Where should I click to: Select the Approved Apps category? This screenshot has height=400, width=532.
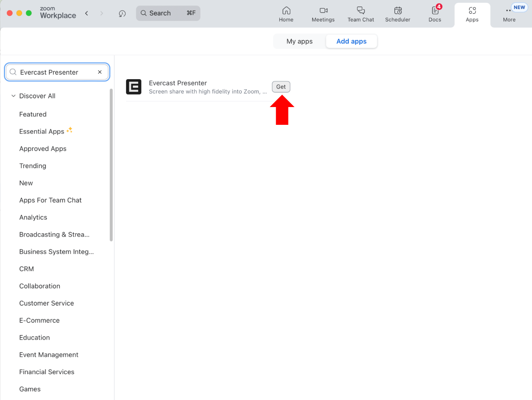click(43, 149)
